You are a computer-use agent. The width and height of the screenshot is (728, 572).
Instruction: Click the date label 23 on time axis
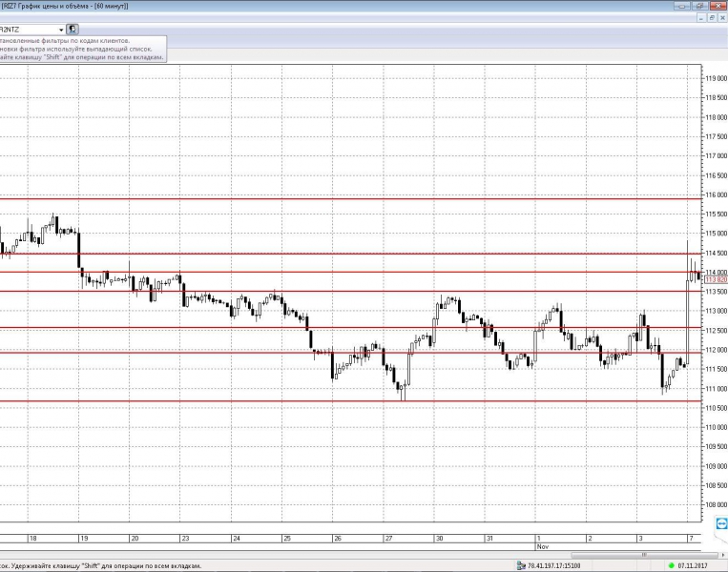pyautogui.click(x=185, y=538)
